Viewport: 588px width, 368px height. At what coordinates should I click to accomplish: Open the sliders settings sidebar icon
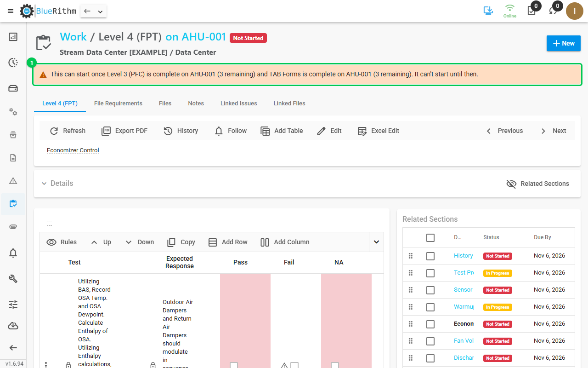pos(13,304)
